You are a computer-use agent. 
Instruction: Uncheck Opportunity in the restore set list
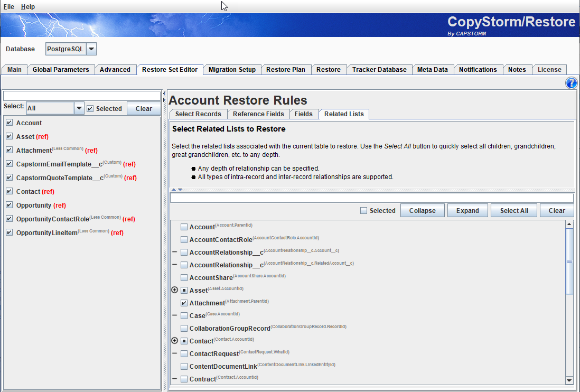[x=10, y=205]
